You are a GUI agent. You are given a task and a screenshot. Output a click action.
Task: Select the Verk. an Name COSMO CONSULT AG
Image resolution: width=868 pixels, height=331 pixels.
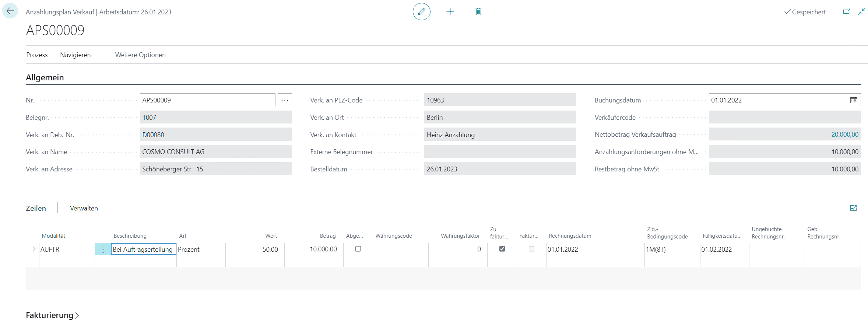(216, 151)
